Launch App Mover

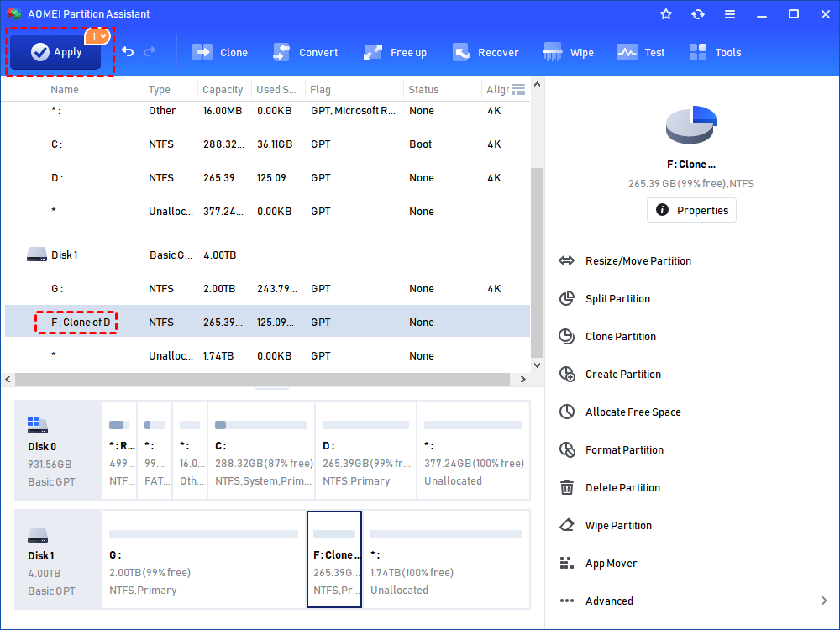click(611, 563)
